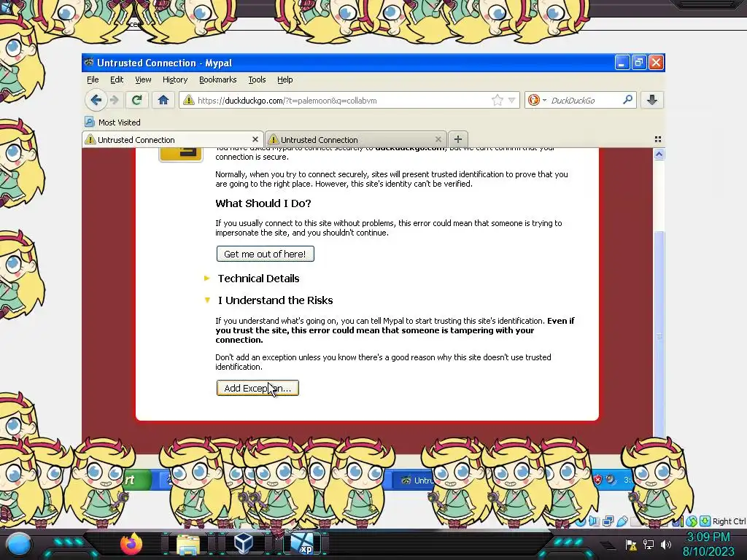Open File Explorer from the host taskbar
Screen dimensions: 747x560
point(188,544)
